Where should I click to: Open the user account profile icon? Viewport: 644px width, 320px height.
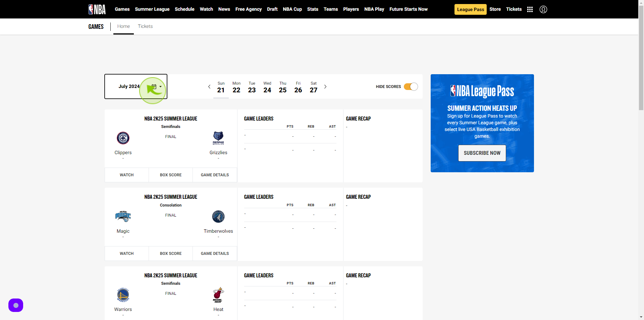pos(543,9)
